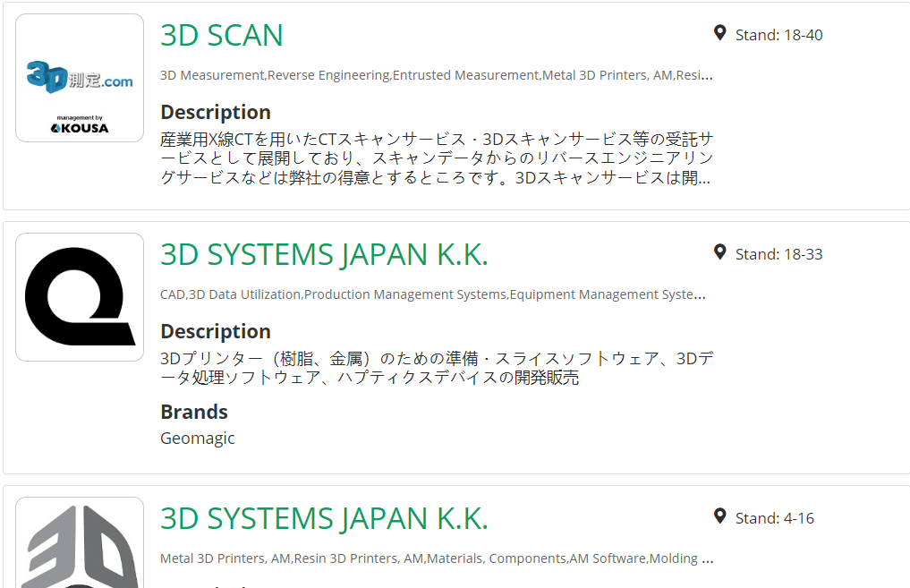The height and width of the screenshot is (588, 910).
Task: Open the 3D SCAN exhibitor title link
Action: point(222,36)
